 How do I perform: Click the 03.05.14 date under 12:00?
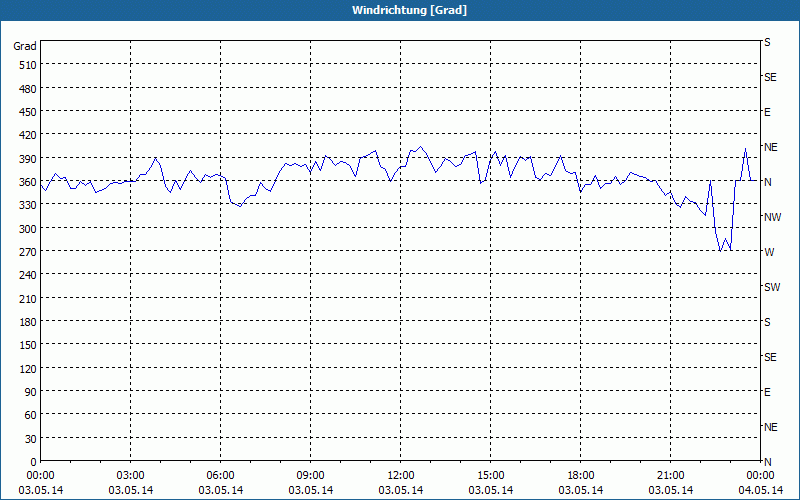click(x=401, y=490)
